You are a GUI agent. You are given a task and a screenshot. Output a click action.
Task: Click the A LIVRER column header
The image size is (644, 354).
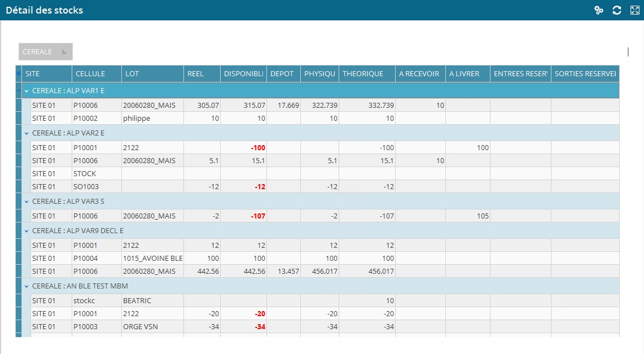pos(466,74)
